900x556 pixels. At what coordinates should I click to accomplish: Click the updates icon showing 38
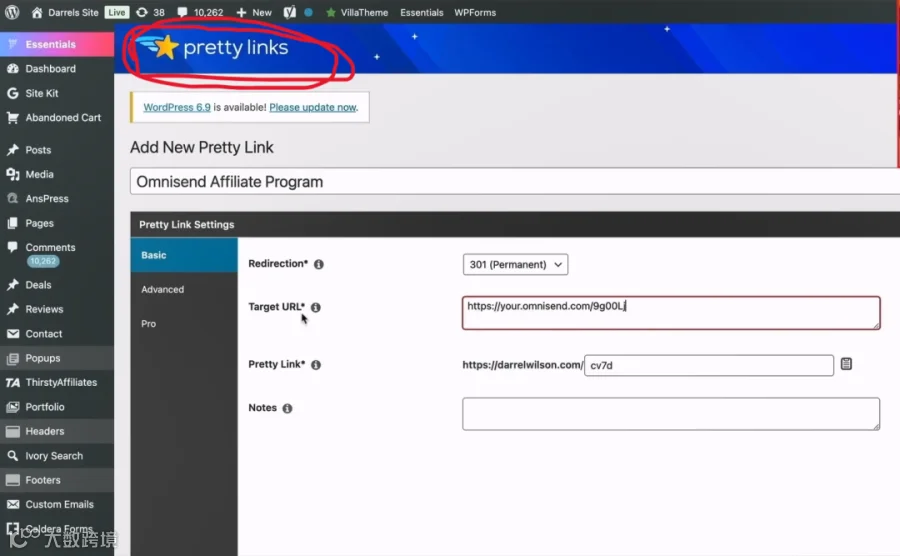[x=142, y=12]
